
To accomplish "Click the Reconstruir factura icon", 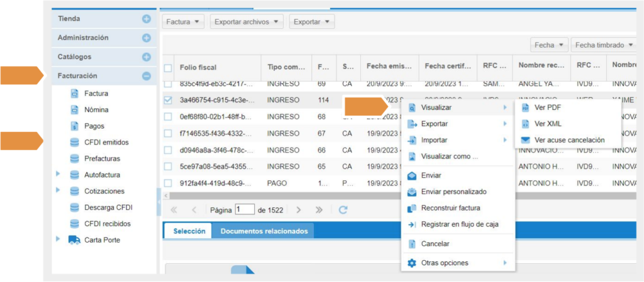I will point(412,208).
